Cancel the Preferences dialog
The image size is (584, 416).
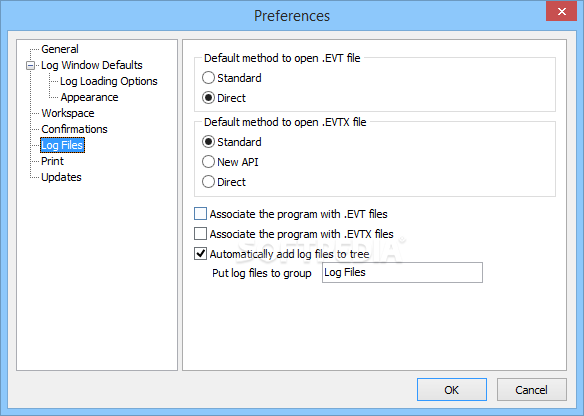click(x=531, y=390)
